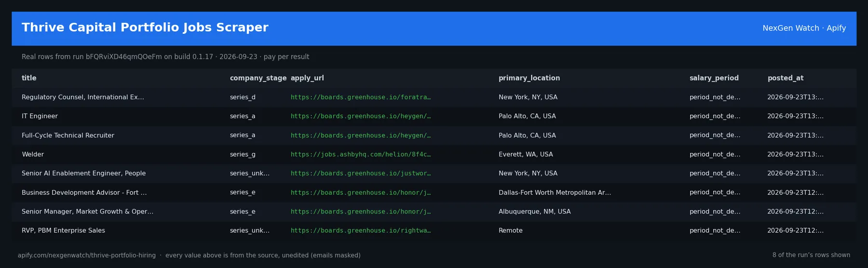
Task: Click the '8 of the run's rows shown' text
Action: coord(811,255)
